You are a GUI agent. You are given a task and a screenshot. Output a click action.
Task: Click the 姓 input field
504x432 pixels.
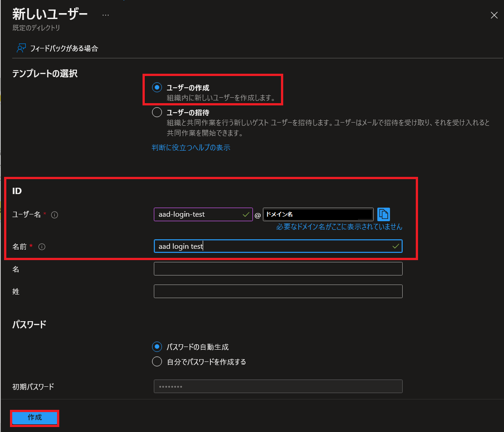pyautogui.click(x=278, y=291)
